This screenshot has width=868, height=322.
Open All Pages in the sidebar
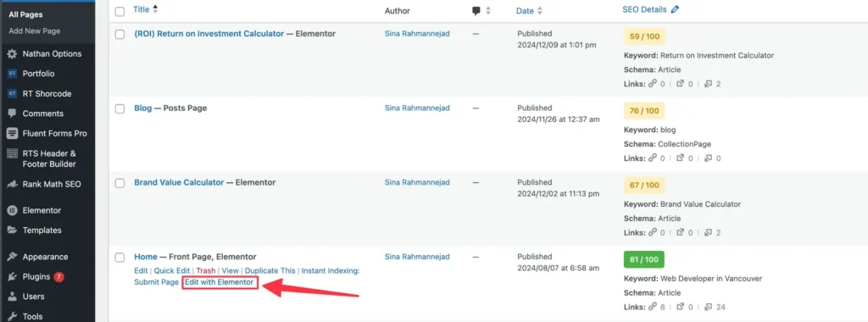[25, 14]
